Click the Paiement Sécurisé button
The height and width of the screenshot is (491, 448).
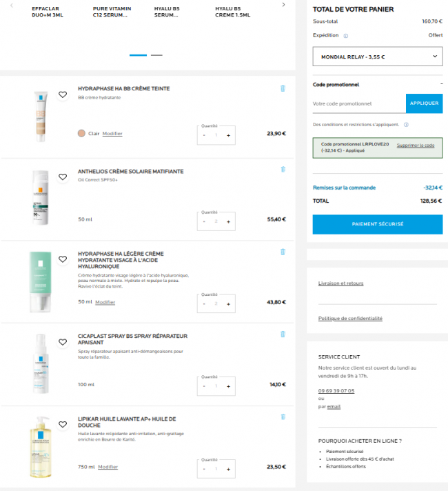click(378, 224)
